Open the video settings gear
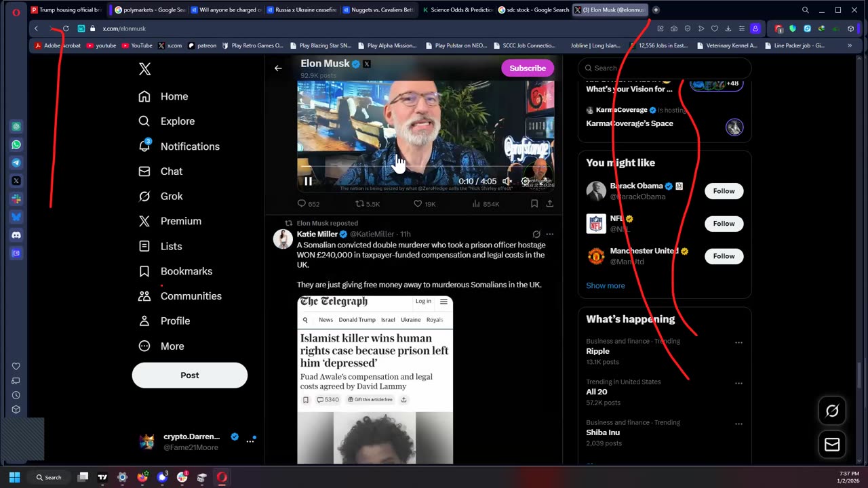 pyautogui.click(x=525, y=181)
